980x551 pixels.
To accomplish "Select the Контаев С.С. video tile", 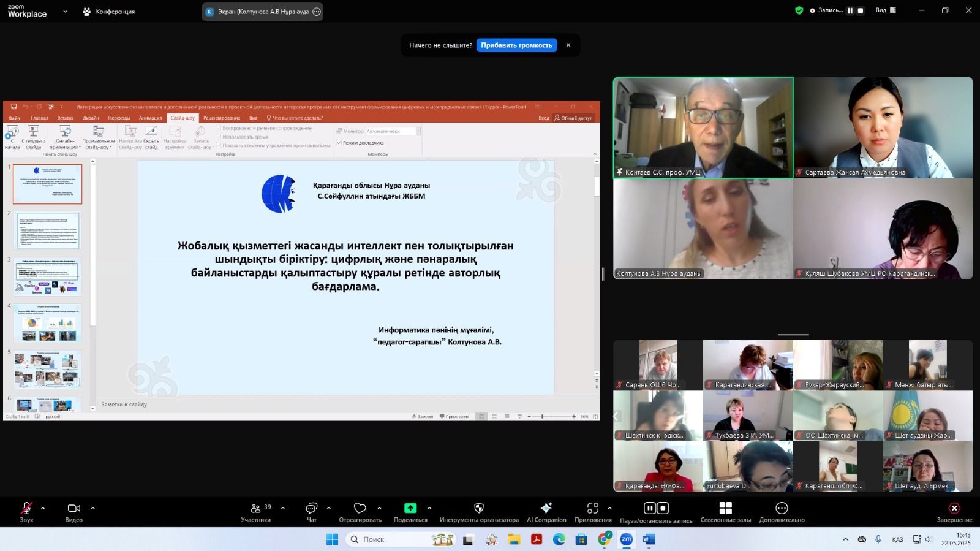I will coord(703,127).
